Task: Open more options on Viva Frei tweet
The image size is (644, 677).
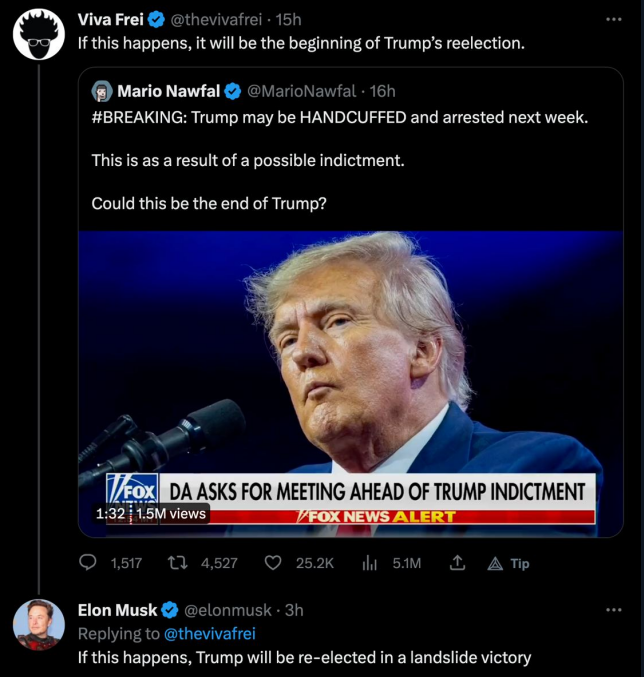Action: tap(613, 19)
